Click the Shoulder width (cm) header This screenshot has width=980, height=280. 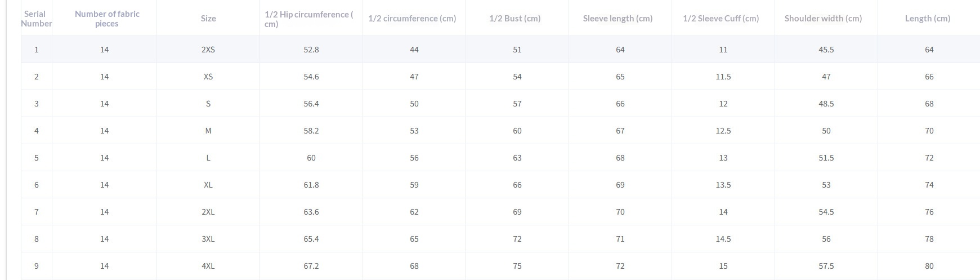pyautogui.click(x=823, y=19)
